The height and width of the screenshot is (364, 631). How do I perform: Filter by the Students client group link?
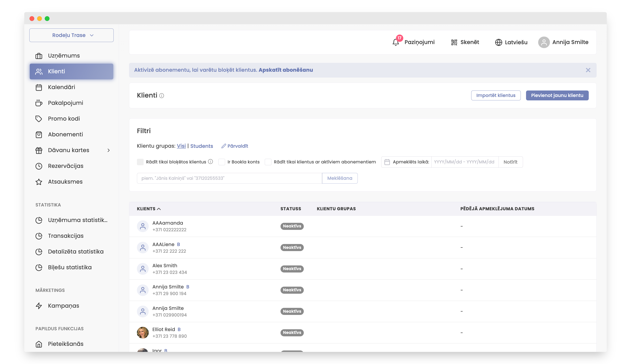[x=201, y=146]
